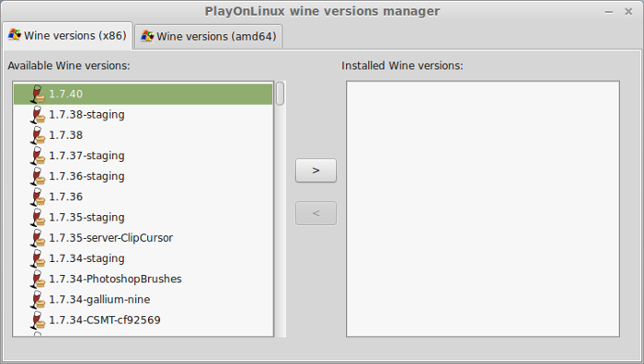Switch to Wine versions (amd64) tab

(x=209, y=36)
